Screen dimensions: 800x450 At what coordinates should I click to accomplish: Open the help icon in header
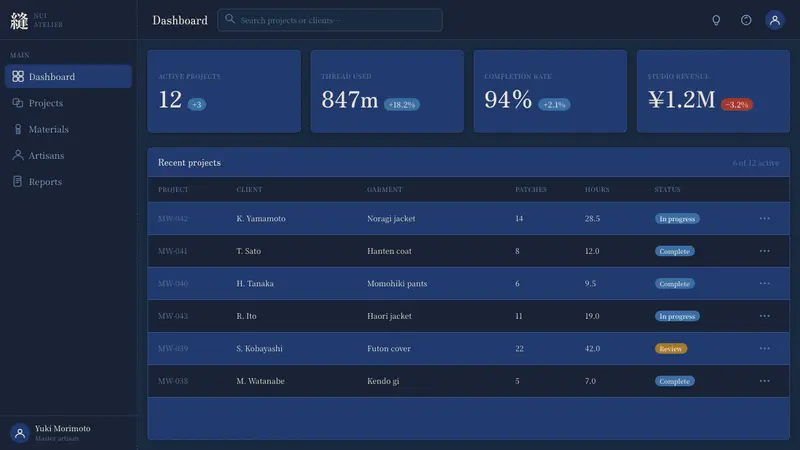point(746,20)
